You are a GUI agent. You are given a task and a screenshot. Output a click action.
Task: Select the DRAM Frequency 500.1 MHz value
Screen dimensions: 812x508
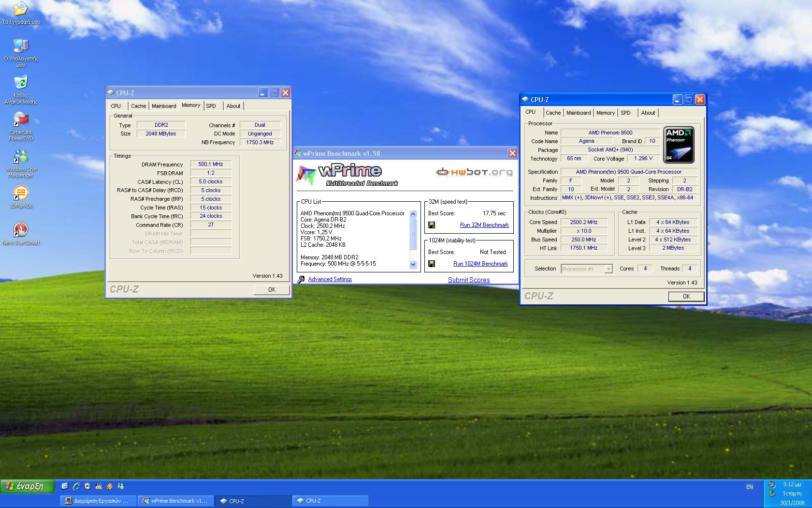point(211,164)
